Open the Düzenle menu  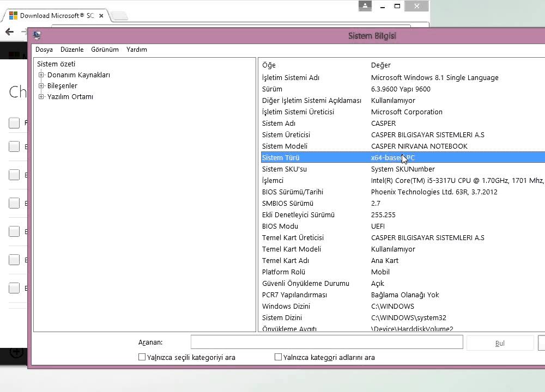pos(72,50)
